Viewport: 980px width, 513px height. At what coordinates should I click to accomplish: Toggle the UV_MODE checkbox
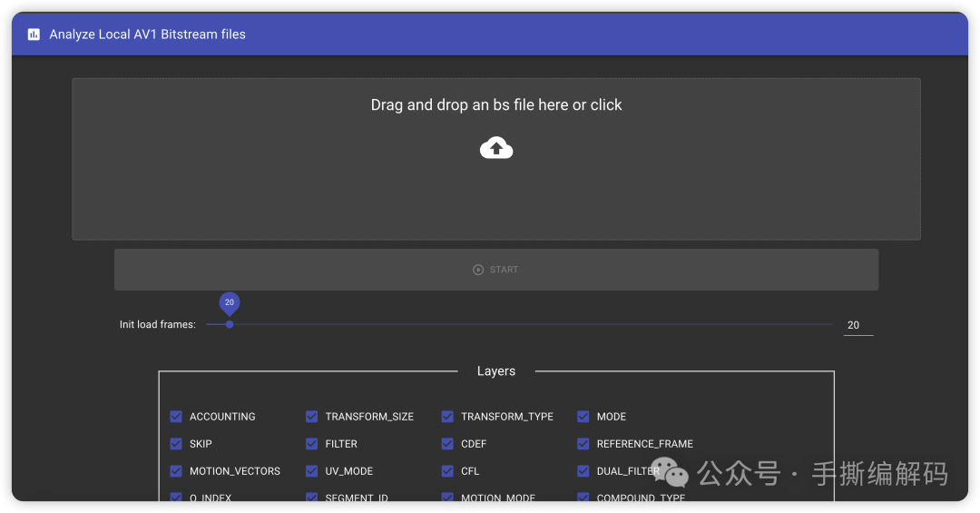pos(312,471)
